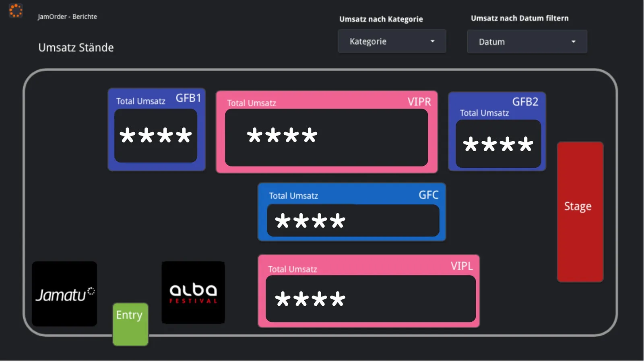
Task: Click the Jamatu logo tile
Action: point(64,294)
